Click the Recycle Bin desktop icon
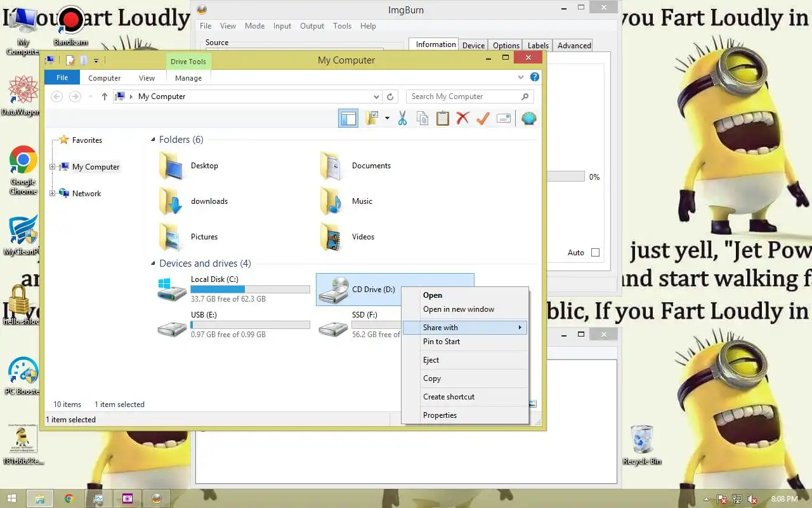The height and width of the screenshot is (508, 812). pyautogui.click(x=642, y=444)
